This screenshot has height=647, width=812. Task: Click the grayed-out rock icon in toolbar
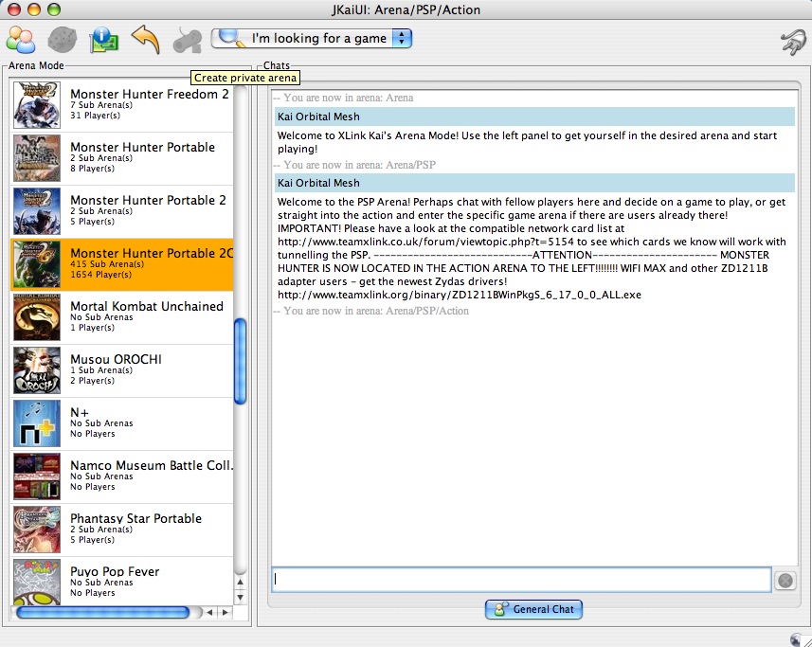pos(62,40)
